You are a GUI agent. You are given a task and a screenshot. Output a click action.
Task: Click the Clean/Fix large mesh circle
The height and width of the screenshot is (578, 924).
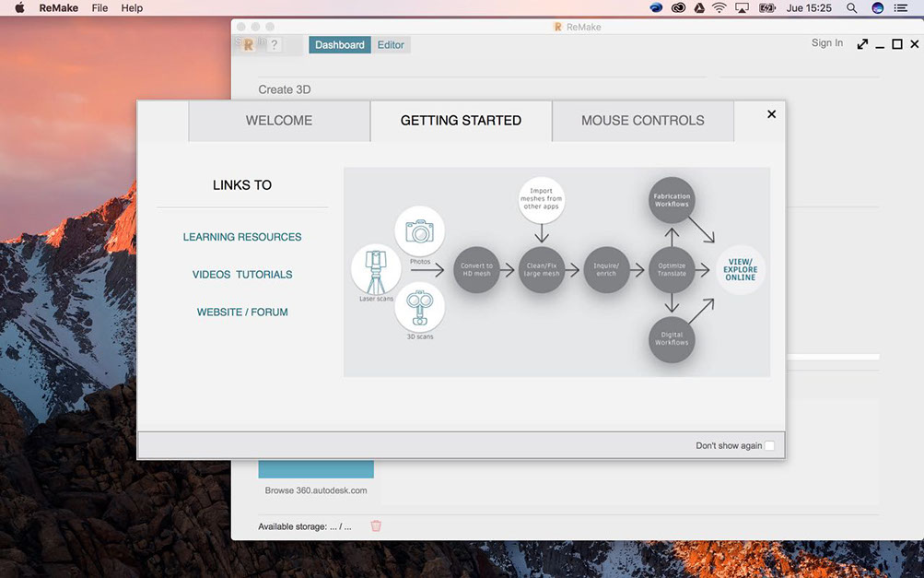pyautogui.click(x=542, y=269)
